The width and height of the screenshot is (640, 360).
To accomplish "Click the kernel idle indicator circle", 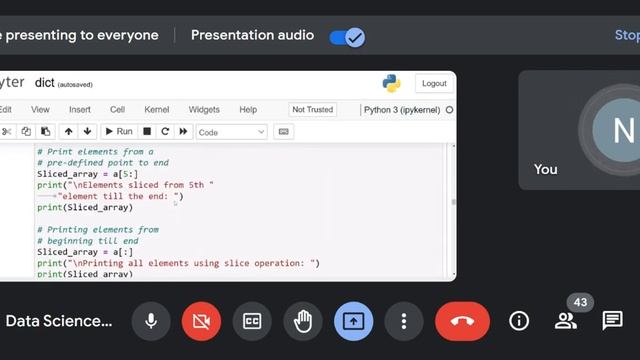I will (x=449, y=110).
